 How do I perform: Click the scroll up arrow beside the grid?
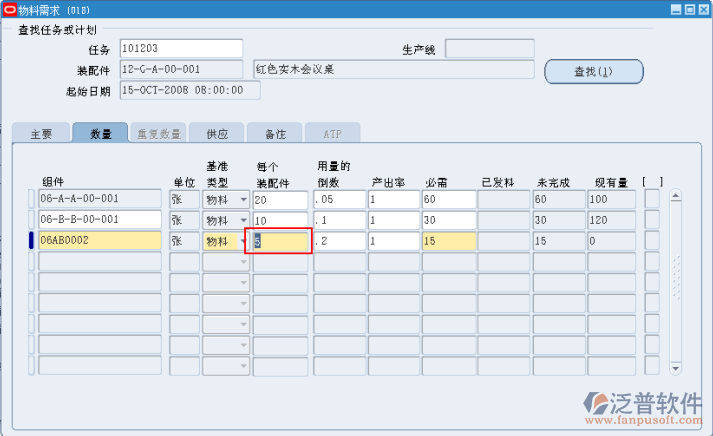click(675, 195)
